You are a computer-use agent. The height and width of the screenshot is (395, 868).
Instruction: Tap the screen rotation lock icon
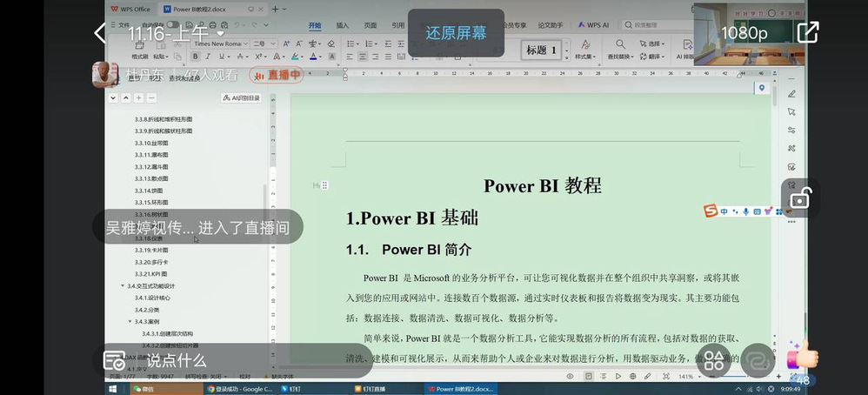(800, 197)
